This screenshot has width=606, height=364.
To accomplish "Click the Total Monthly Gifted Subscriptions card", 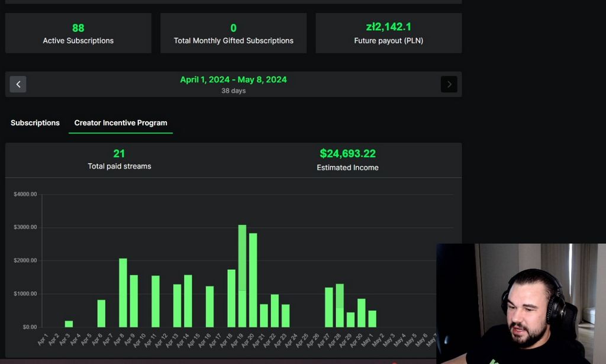I will 233,33.
